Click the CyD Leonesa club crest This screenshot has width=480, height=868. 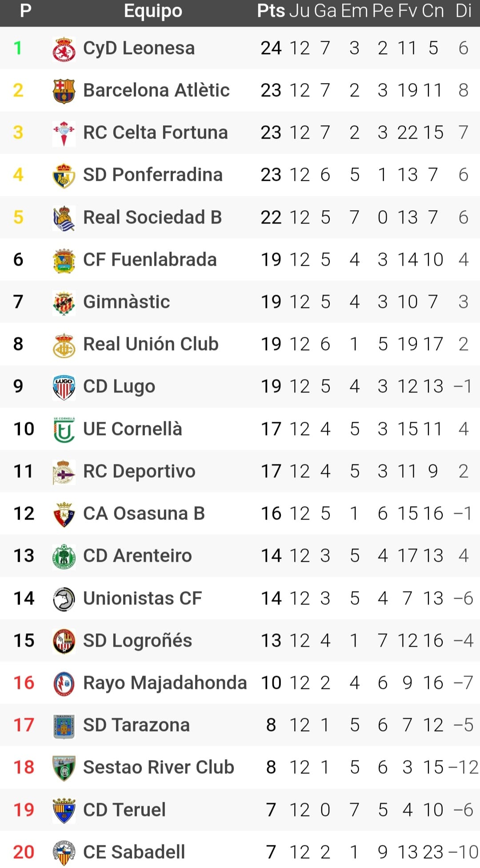(64, 48)
